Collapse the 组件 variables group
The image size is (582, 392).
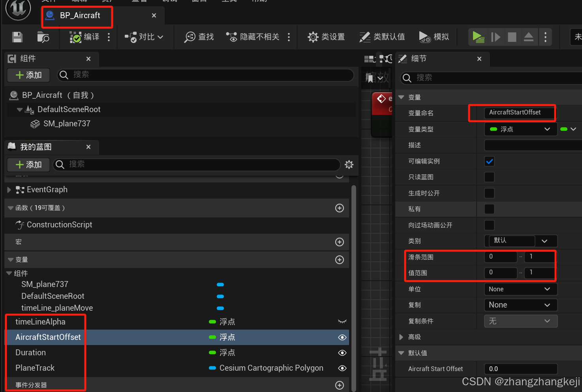pyautogui.click(x=9, y=273)
